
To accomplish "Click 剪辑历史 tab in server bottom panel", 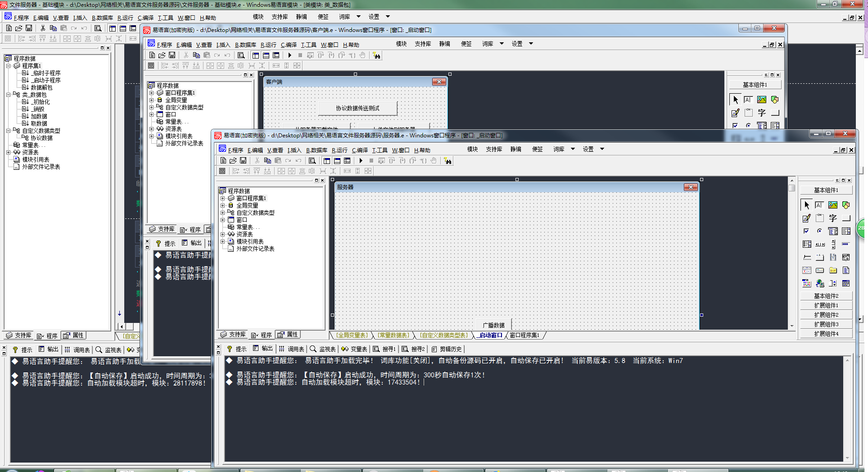I will point(446,349).
